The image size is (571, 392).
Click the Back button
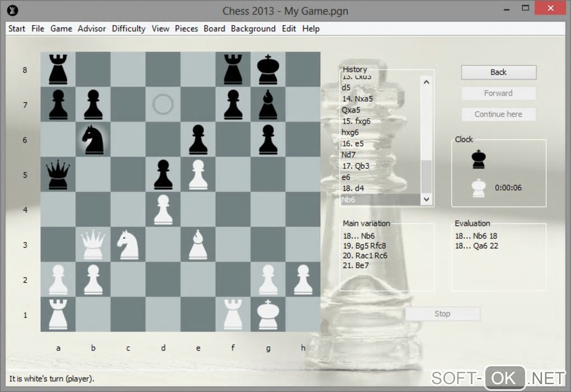tap(499, 72)
